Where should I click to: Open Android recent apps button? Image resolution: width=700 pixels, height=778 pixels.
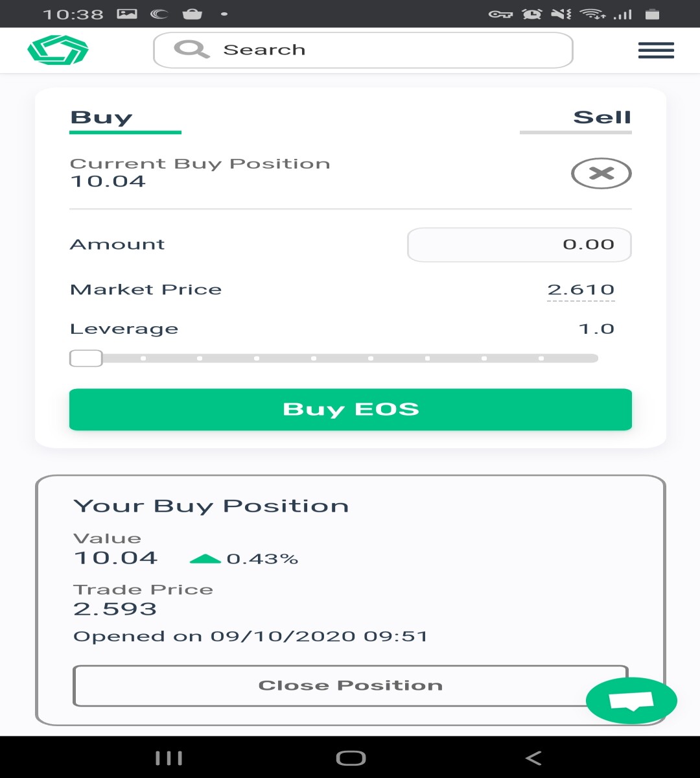169,758
